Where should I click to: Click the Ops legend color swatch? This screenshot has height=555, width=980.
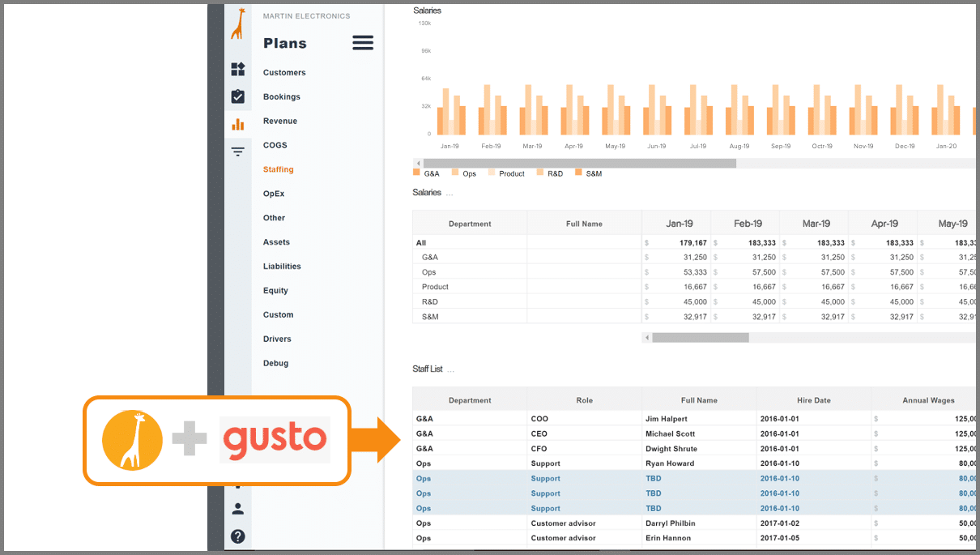(x=455, y=173)
